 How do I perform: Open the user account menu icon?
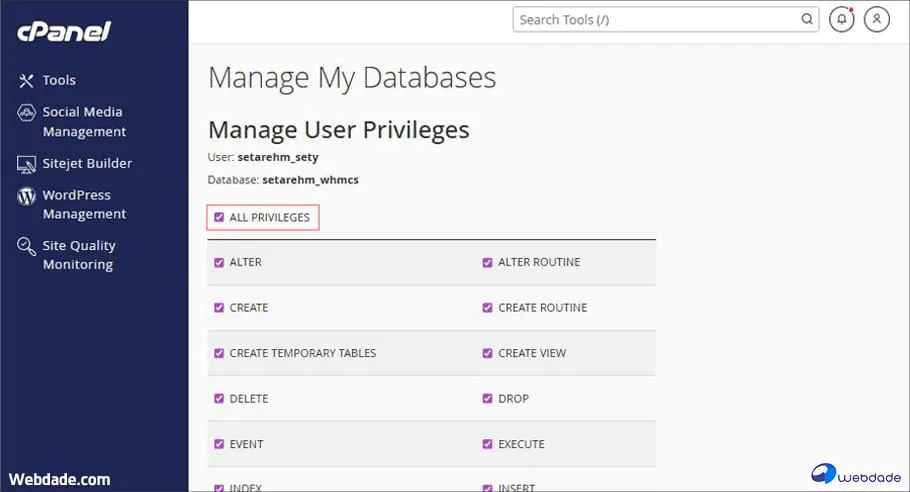pyautogui.click(x=876, y=19)
